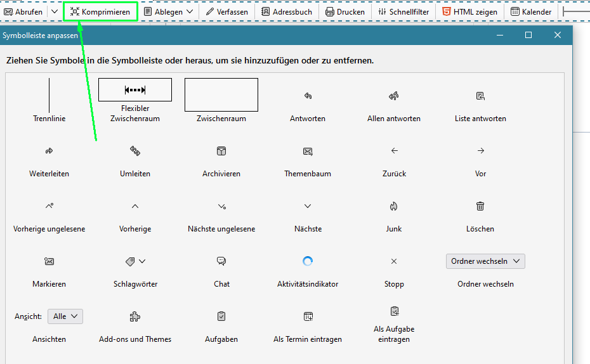Open the Schlagwörter tag dropdown arrow
The width and height of the screenshot is (590, 364).
pos(142,261)
